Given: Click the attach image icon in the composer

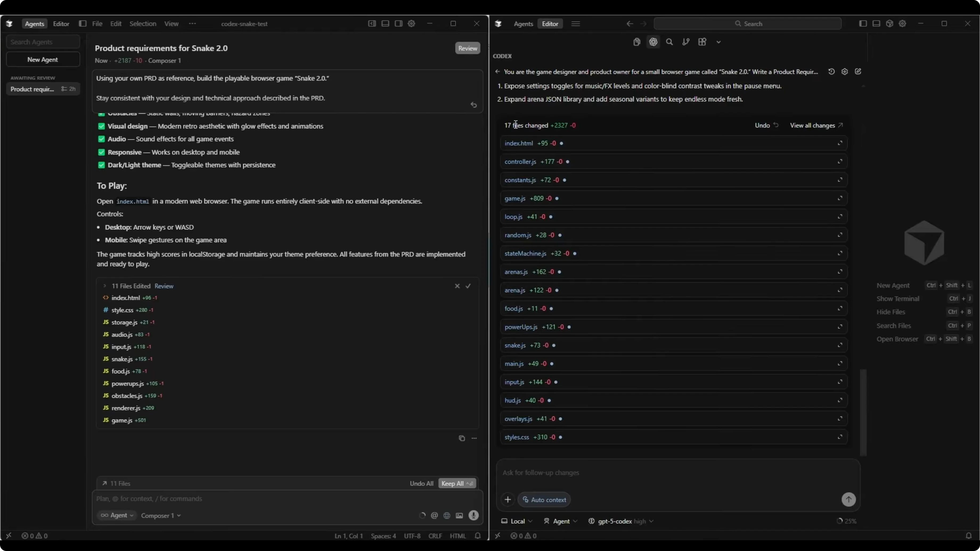Looking at the screenshot, I should (x=460, y=515).
